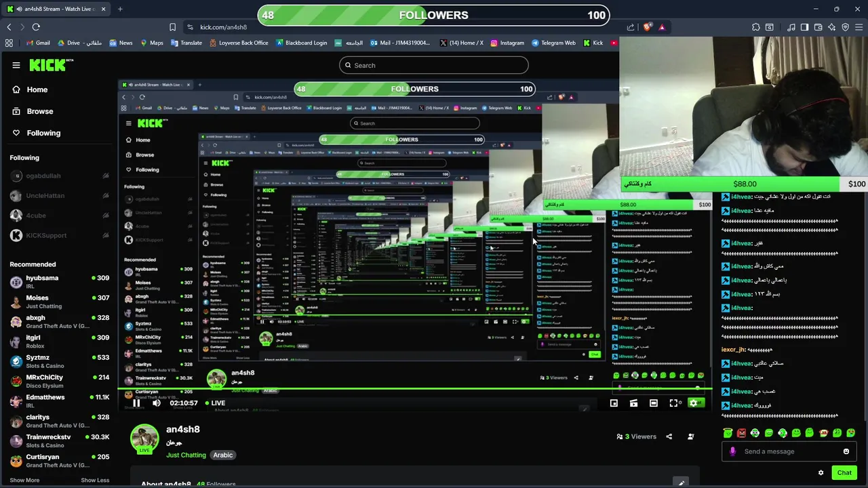Open the Gmail bookmark

click(38, 43)
